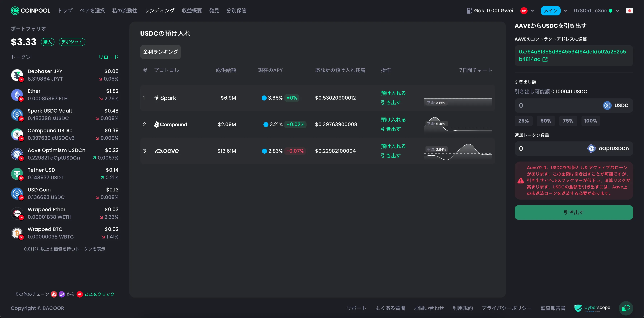Screen dimensions: 644x318
Task: Click the Avalanche chain icon at bottom left
Action: pyautogui.click(x=54, y=294)
